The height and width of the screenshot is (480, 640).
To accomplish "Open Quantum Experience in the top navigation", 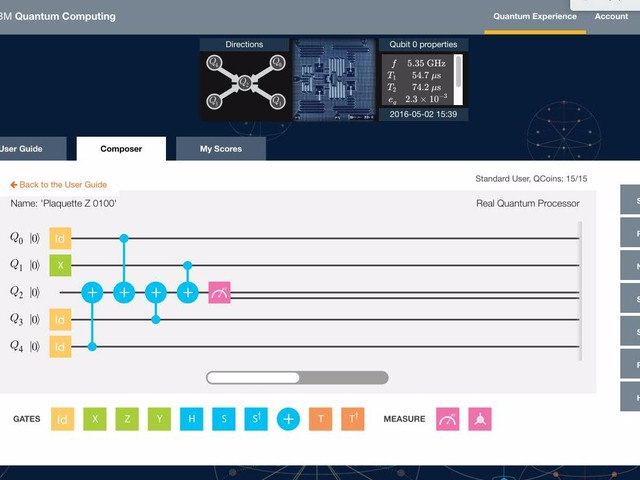I will tap(535, 16).
